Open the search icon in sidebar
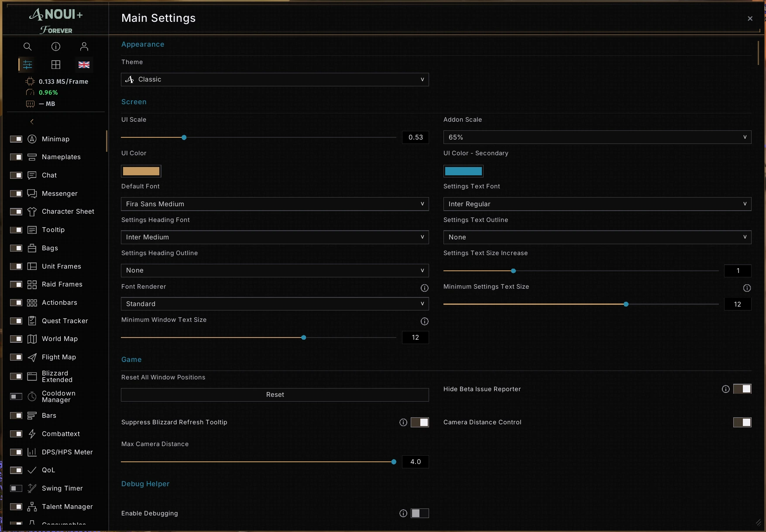The image size is (766, 532). 27,47
